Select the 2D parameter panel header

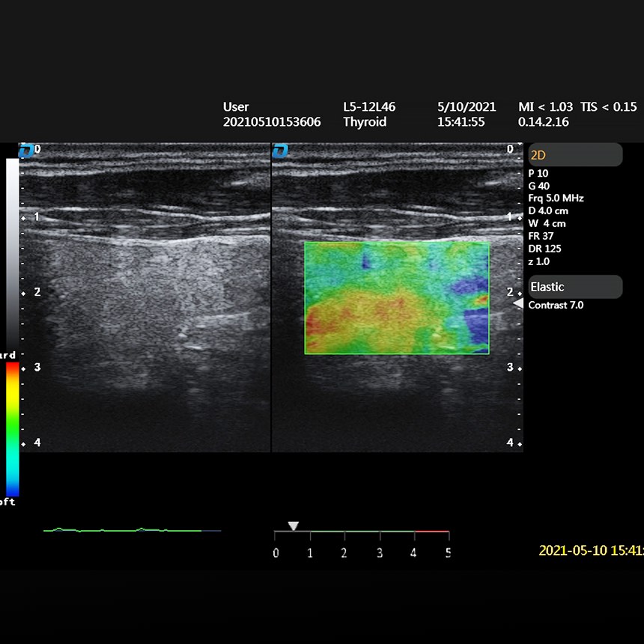pyautogui.click(x=575, y=155)
